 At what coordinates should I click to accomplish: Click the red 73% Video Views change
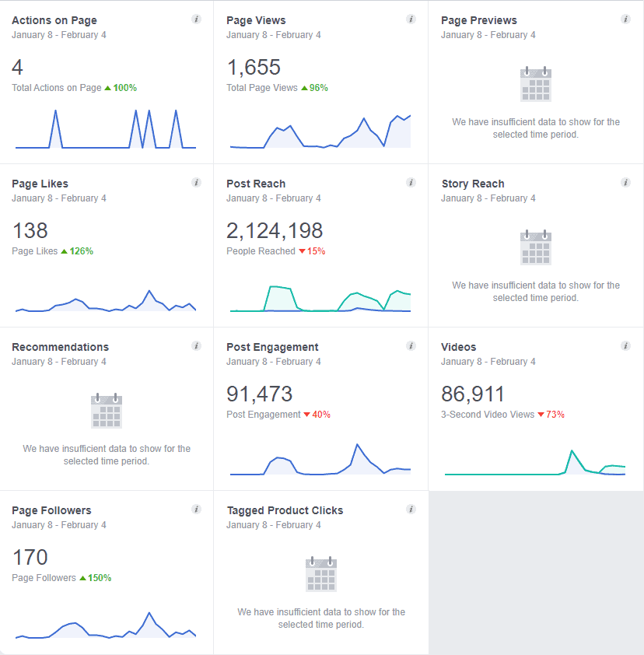[551, 415]
